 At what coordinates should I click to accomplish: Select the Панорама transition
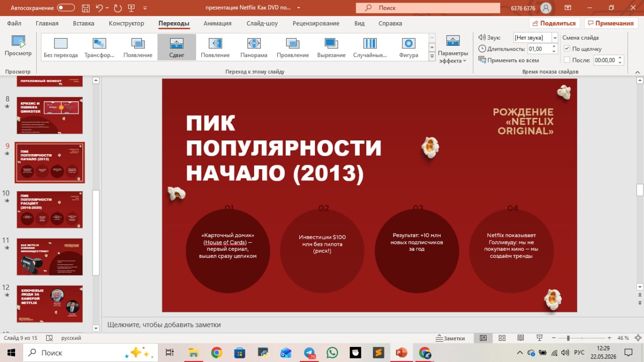point(254,48)
